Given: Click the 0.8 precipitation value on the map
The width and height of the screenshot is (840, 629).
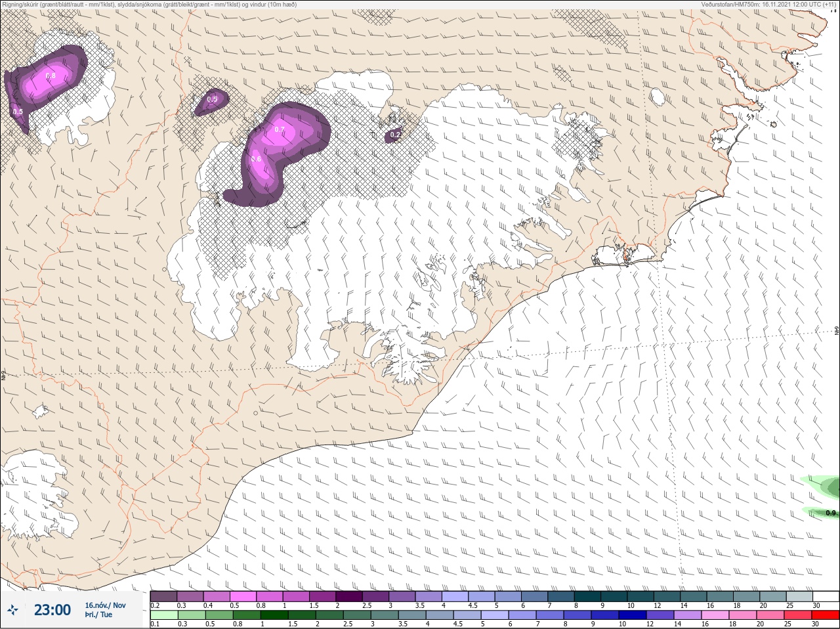Looking at the screenshot, I should point(51,76).
